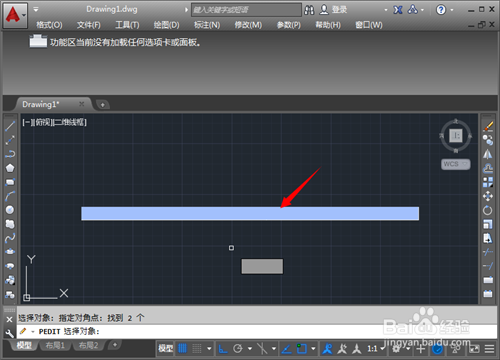Click the PEDIT command line input

tap(257, 331)
